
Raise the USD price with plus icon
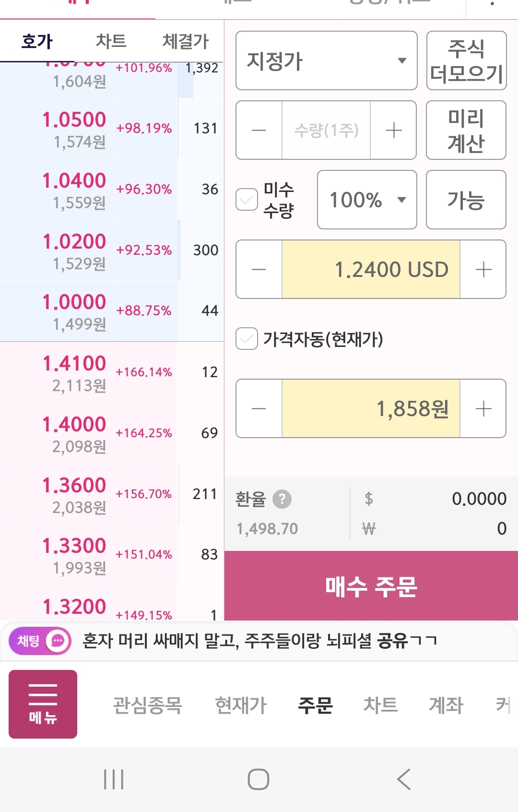pos(483,269)
